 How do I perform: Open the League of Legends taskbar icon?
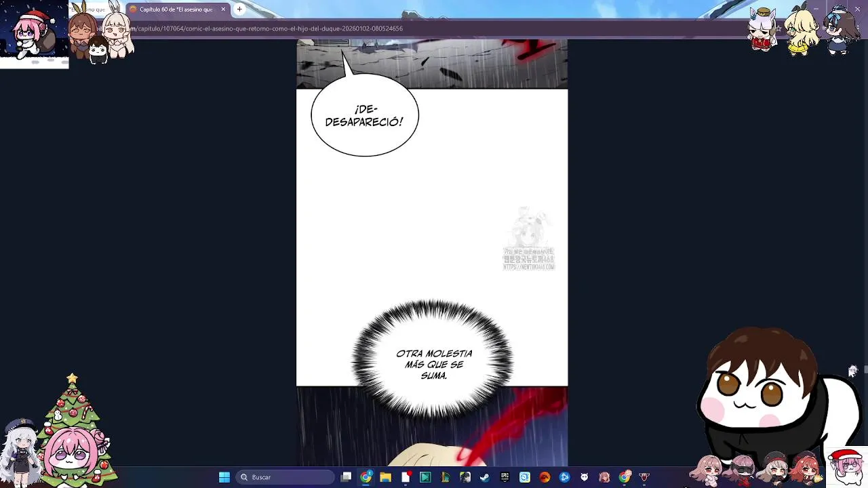pyautogui.click(x=446, y=477)
